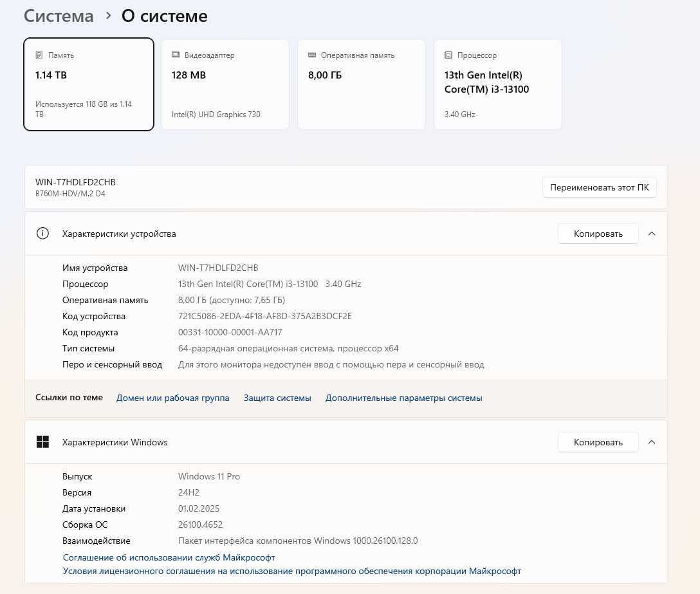
Task: Click the Ссылки по теме label
Action: point(69,398)
